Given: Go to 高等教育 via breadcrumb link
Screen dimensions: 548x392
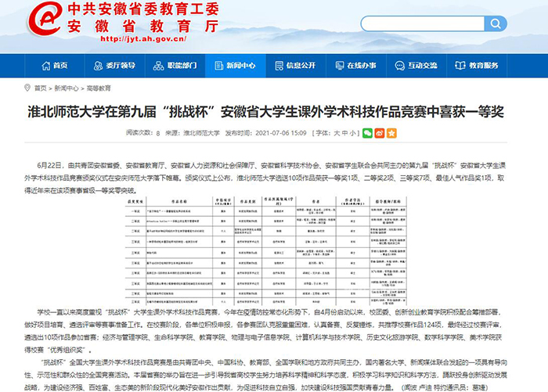Looking at the screenshot, I should 99,88.
